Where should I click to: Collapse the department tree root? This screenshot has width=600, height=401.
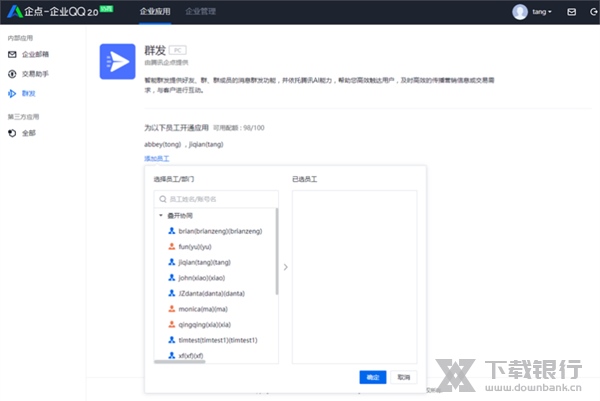click(x=161, y=215)
